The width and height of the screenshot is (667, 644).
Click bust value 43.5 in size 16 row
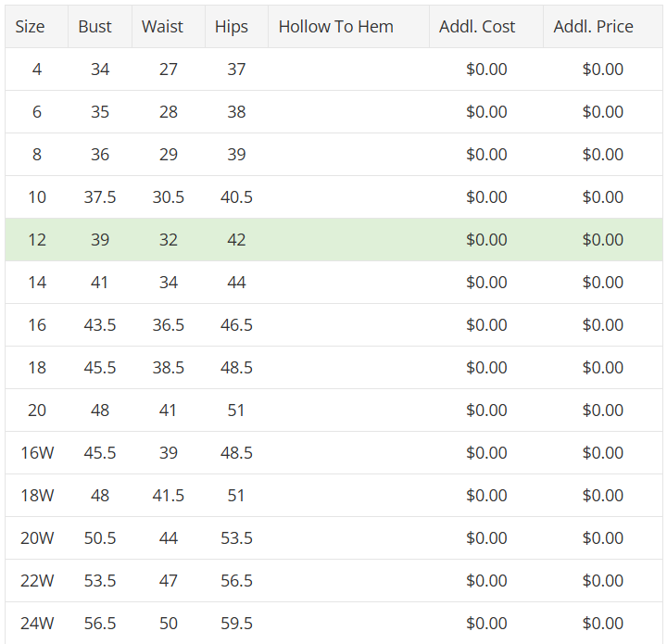[x=100, y=325]
